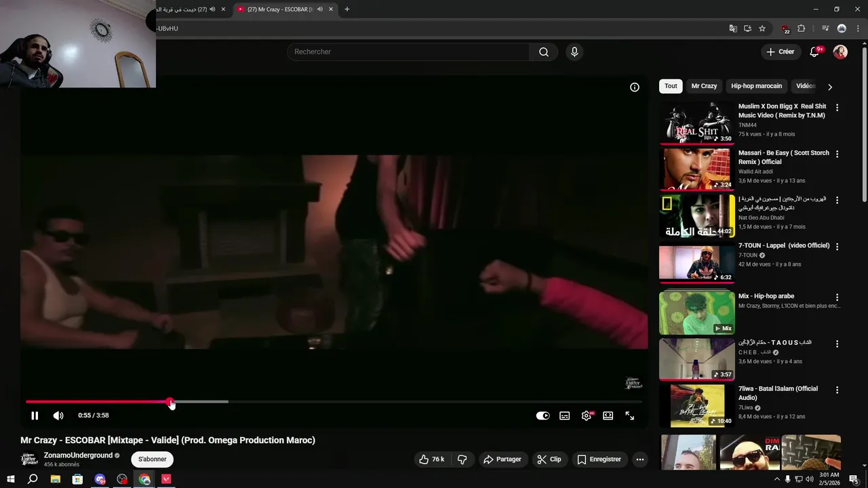Dislike the video with the thumbs-down button
The image size is (868, 488).
tap(462, 460)
